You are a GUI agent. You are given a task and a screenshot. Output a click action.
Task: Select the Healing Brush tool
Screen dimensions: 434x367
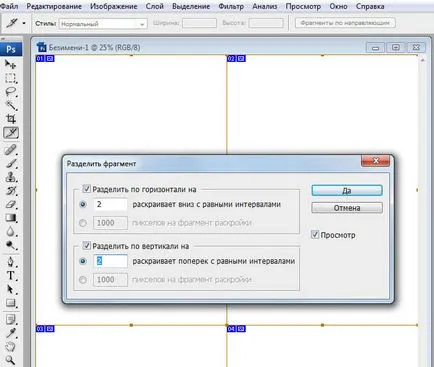[x=11, y=150]
